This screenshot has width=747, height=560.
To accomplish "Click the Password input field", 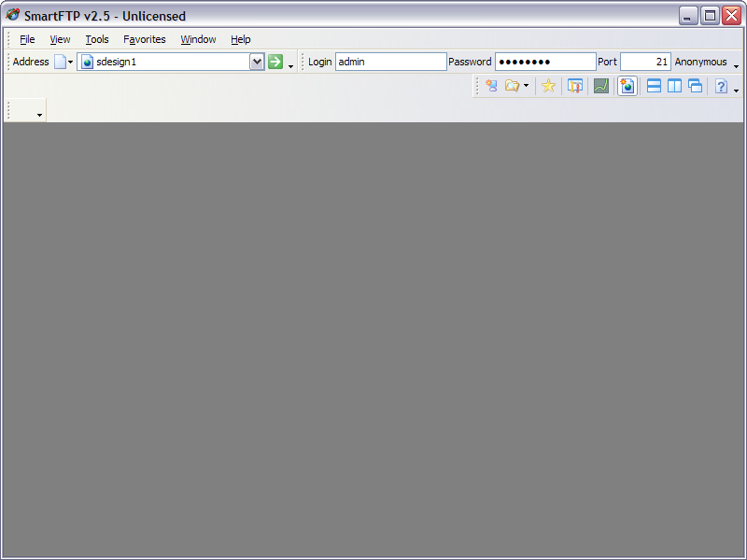I will click(x=545, y=62).
